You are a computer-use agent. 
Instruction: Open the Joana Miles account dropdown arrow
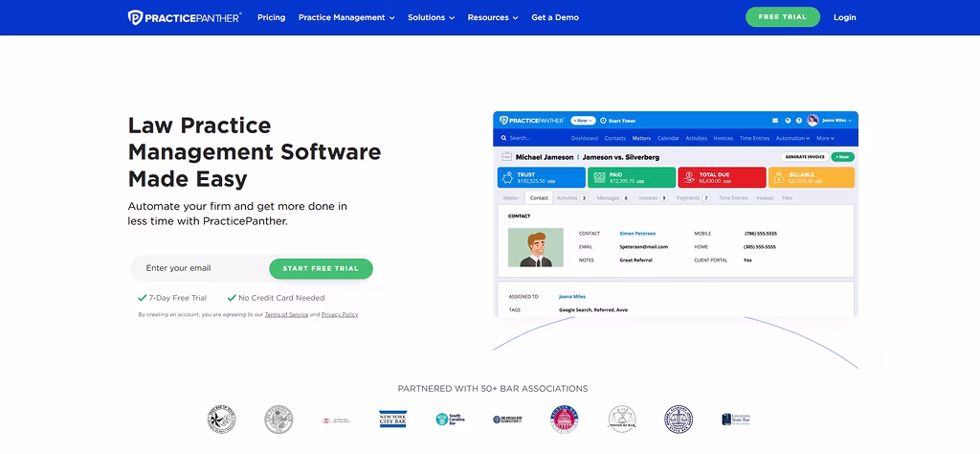pyautogui.click(x=852, y=121)
